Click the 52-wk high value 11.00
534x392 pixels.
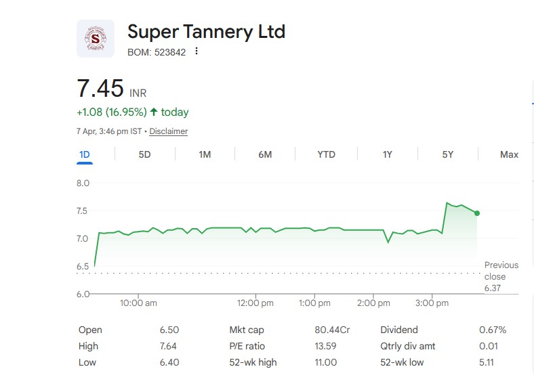tap(325, 362)
